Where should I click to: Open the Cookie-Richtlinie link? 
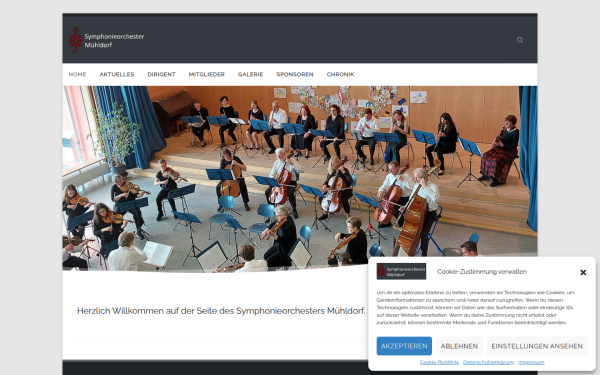tap(439, 362)
